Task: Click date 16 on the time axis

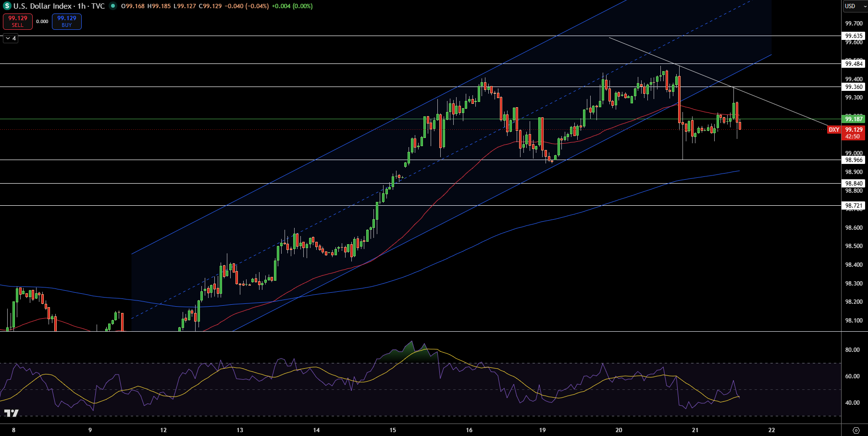Action: coord(469,430)
